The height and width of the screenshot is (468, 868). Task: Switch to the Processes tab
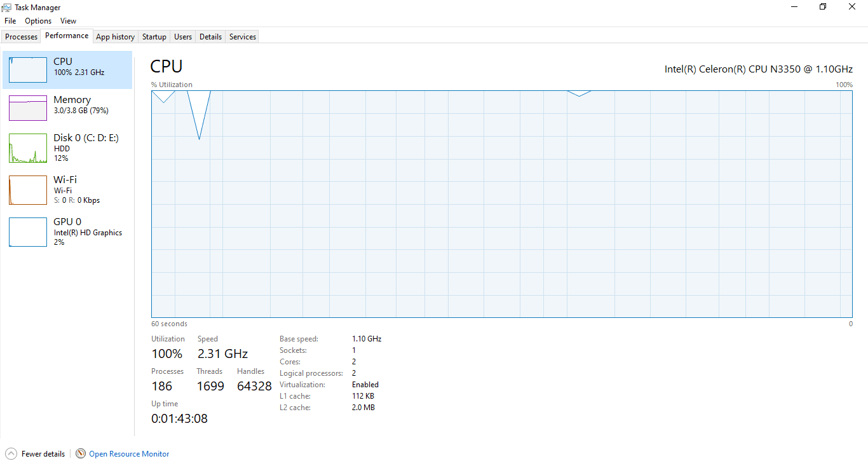[x=22, y=37]
